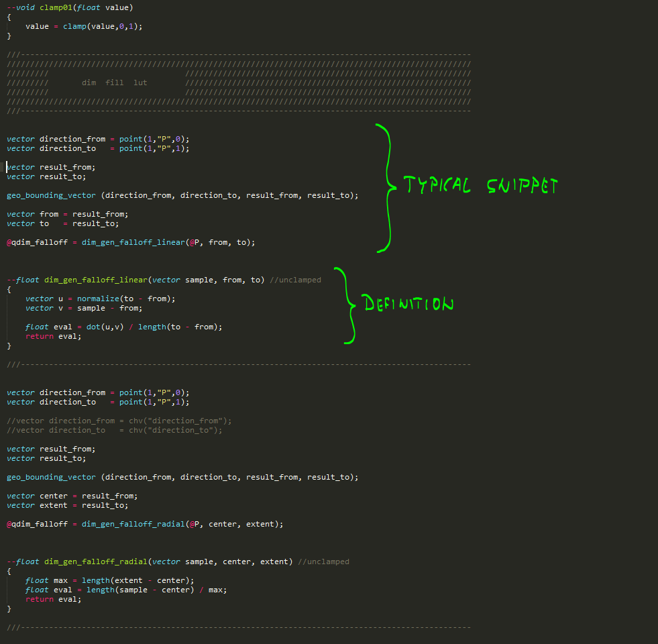Click the dim_gen_falloff_radial call with @P
658x644 pixels.
pos(133,524)
